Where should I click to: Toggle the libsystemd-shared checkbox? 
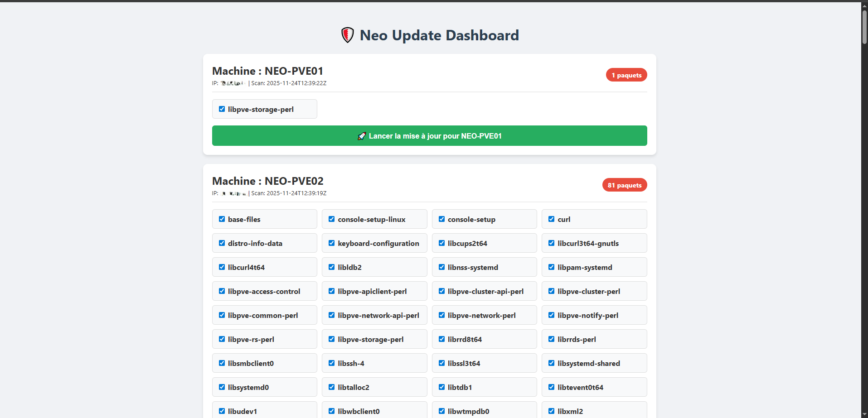point(552,363)
